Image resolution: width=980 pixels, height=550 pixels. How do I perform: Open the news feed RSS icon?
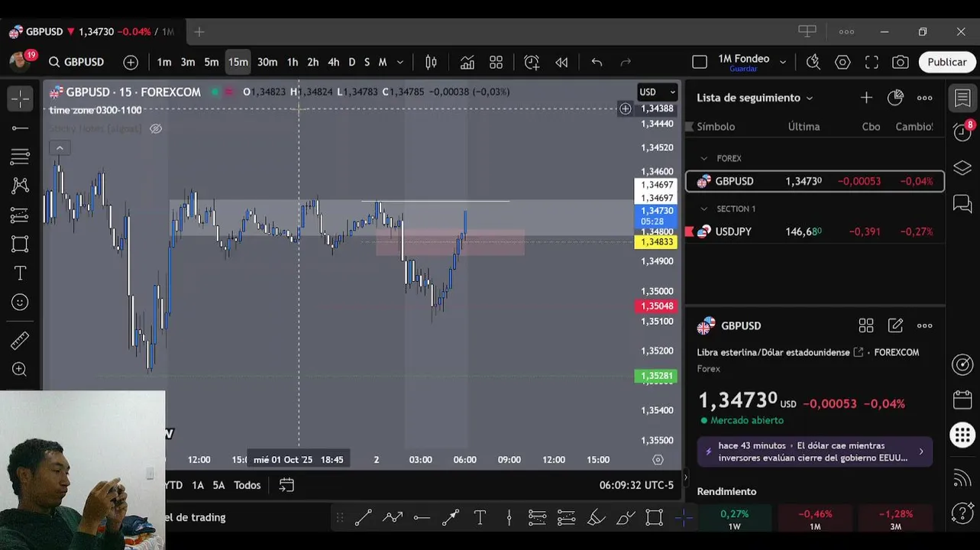pyautogui.click(x=962, y=478)
